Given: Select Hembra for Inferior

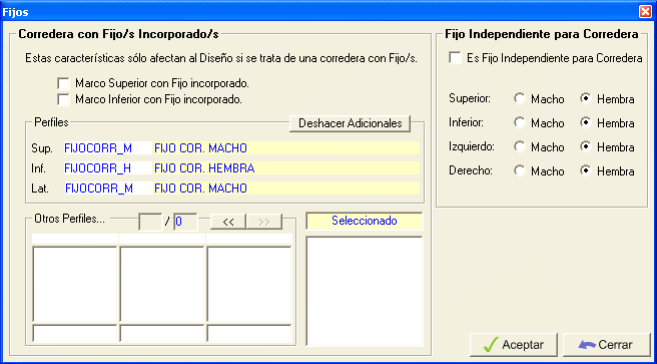Looking at the screenshot, I should pos(585,123).
